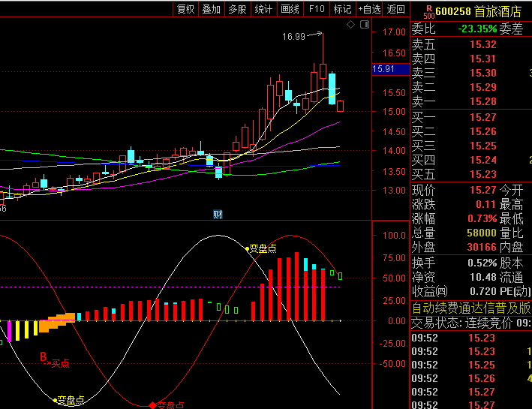The height and width of the screenshot is (409, 532).
Task: Click the 涨幅 0.73% value
Action: [x=482, y=218]
